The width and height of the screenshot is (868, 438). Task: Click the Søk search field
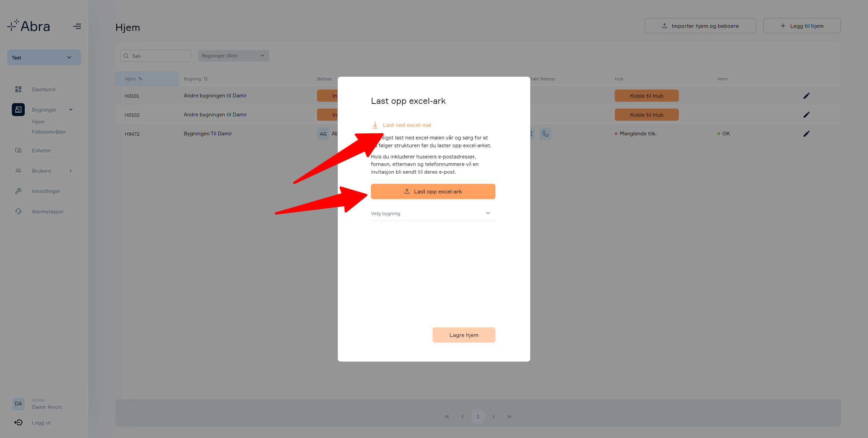pos(156,56)
